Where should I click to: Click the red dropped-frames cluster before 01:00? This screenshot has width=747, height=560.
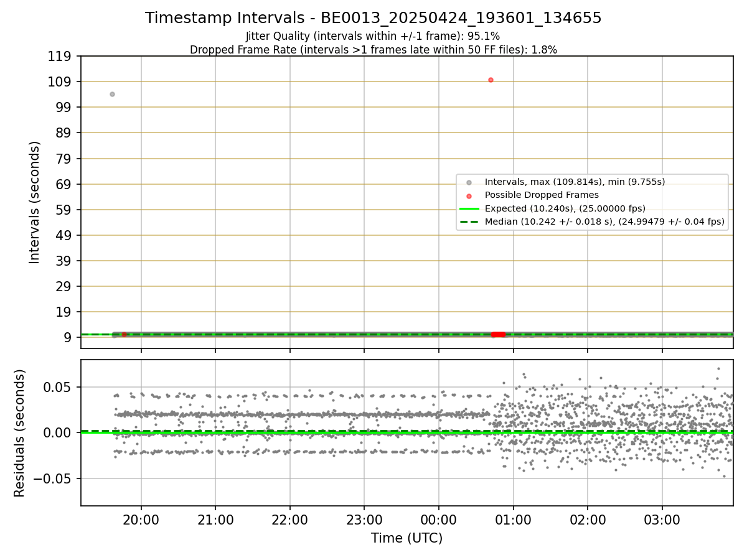tap(499, 335)
